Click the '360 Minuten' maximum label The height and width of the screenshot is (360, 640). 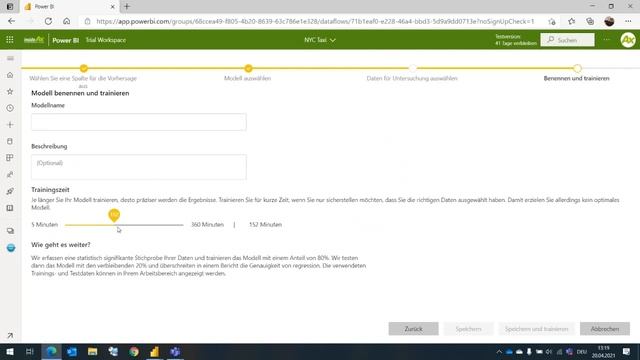pos(207,224)
